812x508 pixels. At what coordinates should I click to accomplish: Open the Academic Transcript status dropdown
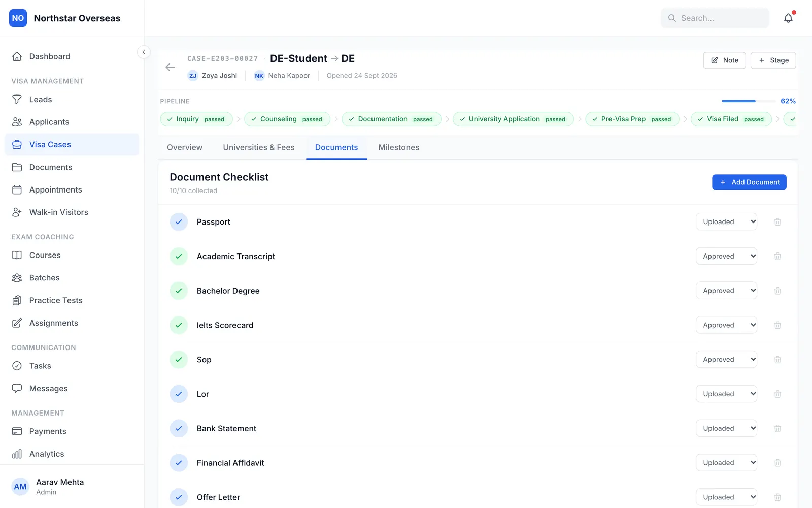726,257
